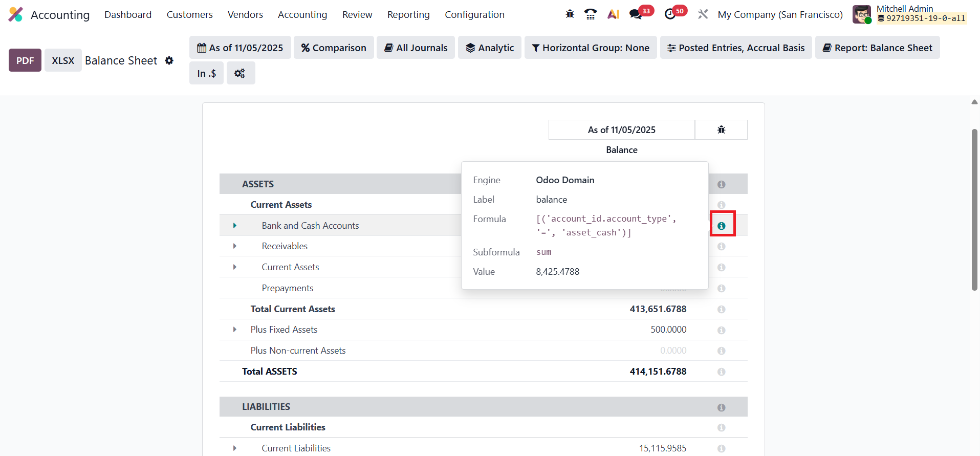The width and height of the screenshot is (980, 456).
Task: Open chat messages with 33 badge
Action: click(x=636, y=14)
